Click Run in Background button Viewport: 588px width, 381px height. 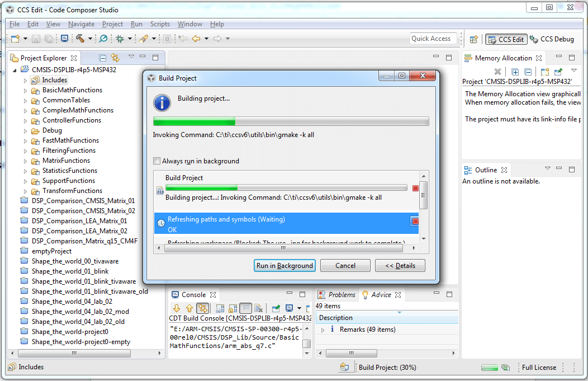point(284,266)
